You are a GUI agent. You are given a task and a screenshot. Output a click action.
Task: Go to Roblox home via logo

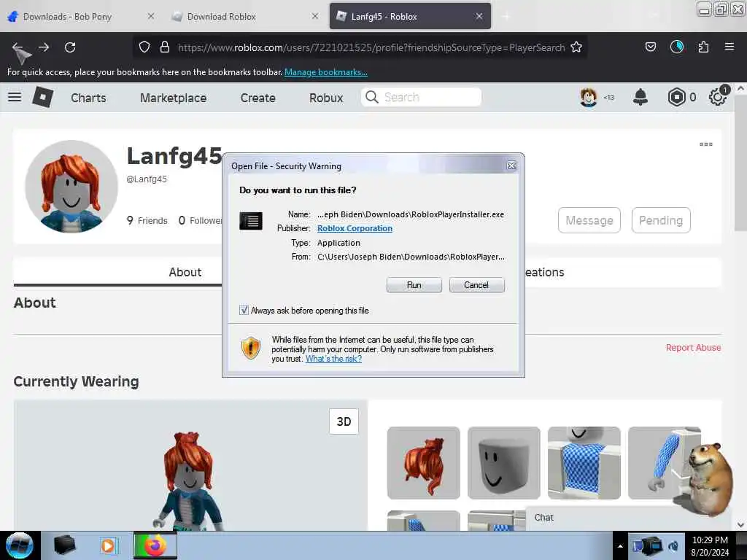[43, 97]
